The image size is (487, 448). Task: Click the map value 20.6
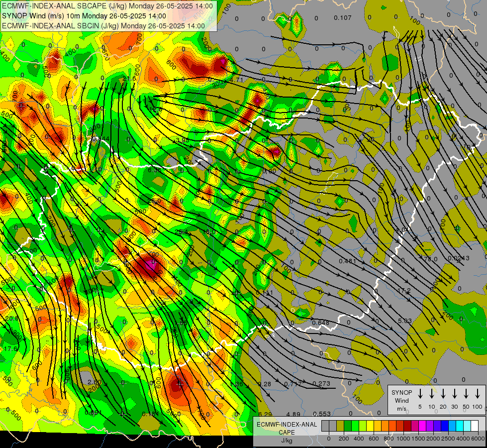(x=12, y=319)
